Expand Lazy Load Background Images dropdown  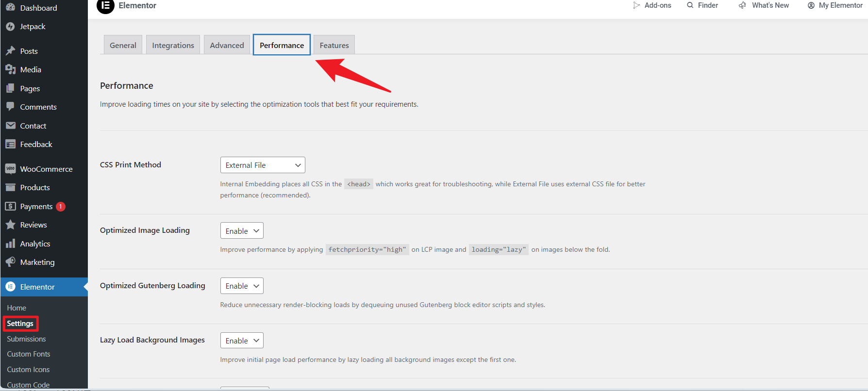(x=242, y=341)
